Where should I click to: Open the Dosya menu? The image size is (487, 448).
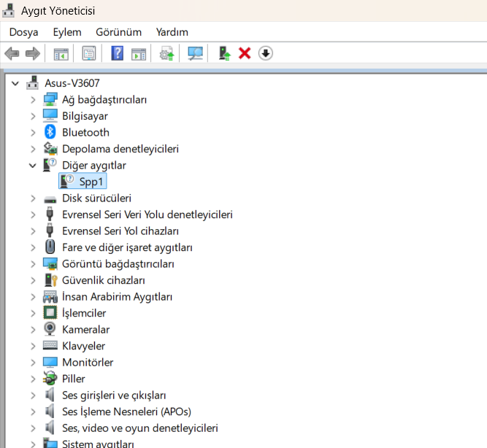pyautogui.click(x=23, y=32)
